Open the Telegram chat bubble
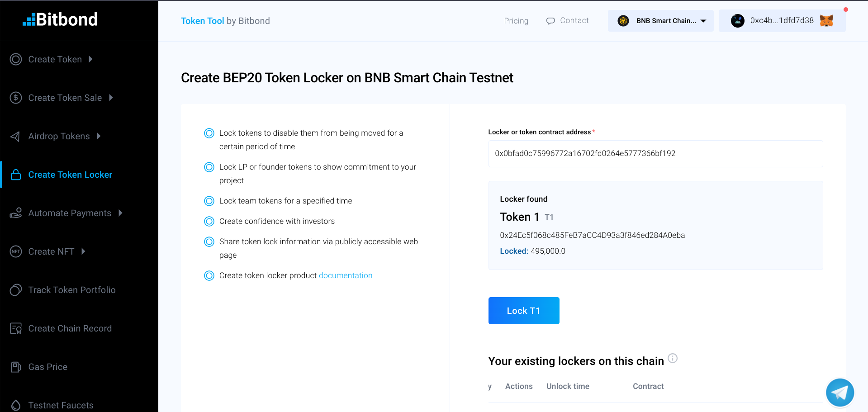 [x=840, y=393]
